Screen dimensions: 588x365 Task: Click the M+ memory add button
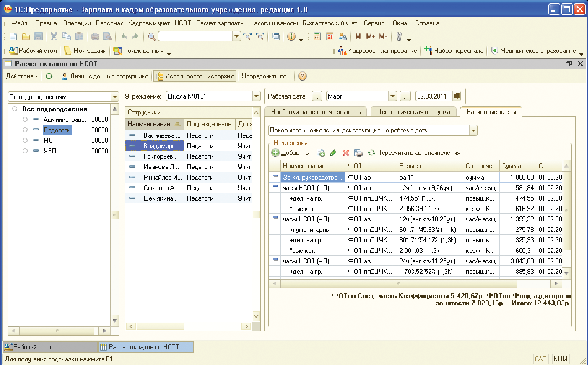(x=371, y=37)
